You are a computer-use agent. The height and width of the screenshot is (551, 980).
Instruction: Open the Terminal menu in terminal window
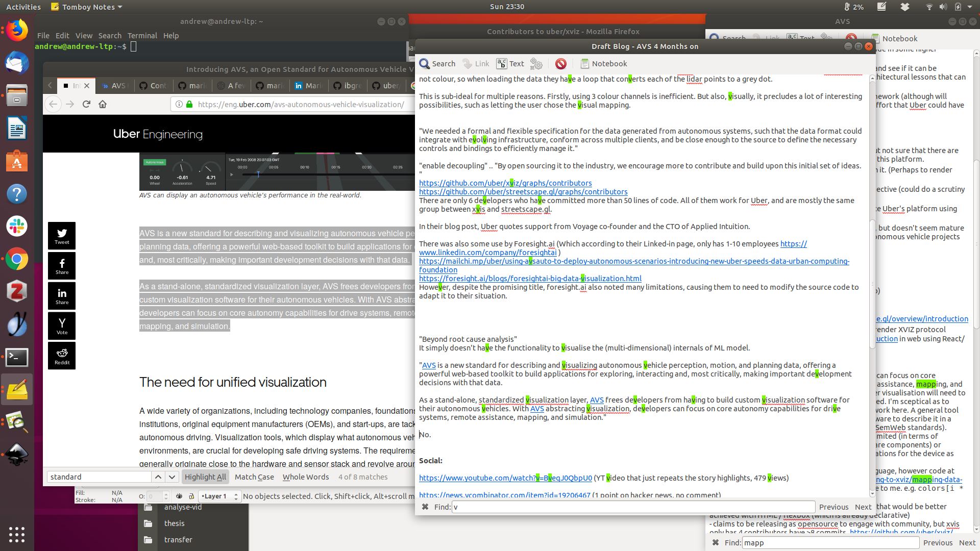tap(142, 36)
